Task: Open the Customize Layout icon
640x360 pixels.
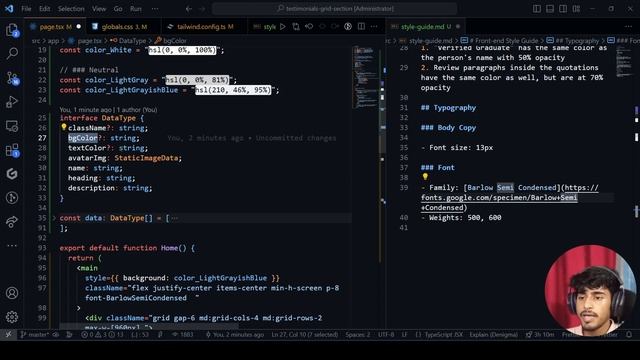Action: [576, 9]
